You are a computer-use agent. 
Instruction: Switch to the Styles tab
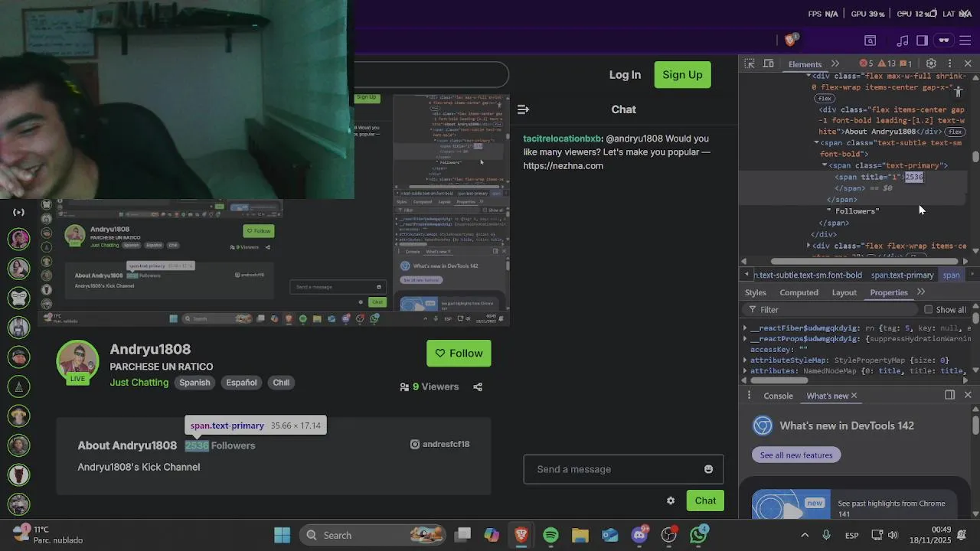[756, 292]
